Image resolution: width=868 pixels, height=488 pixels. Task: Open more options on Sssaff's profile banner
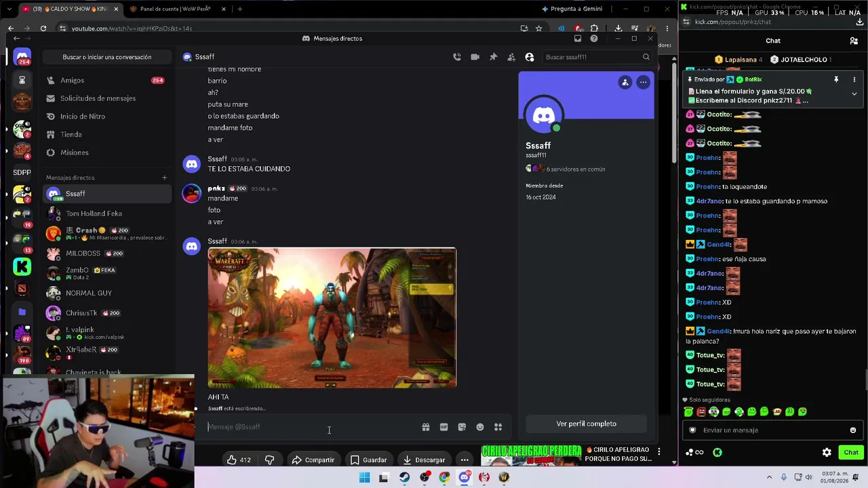643,83
